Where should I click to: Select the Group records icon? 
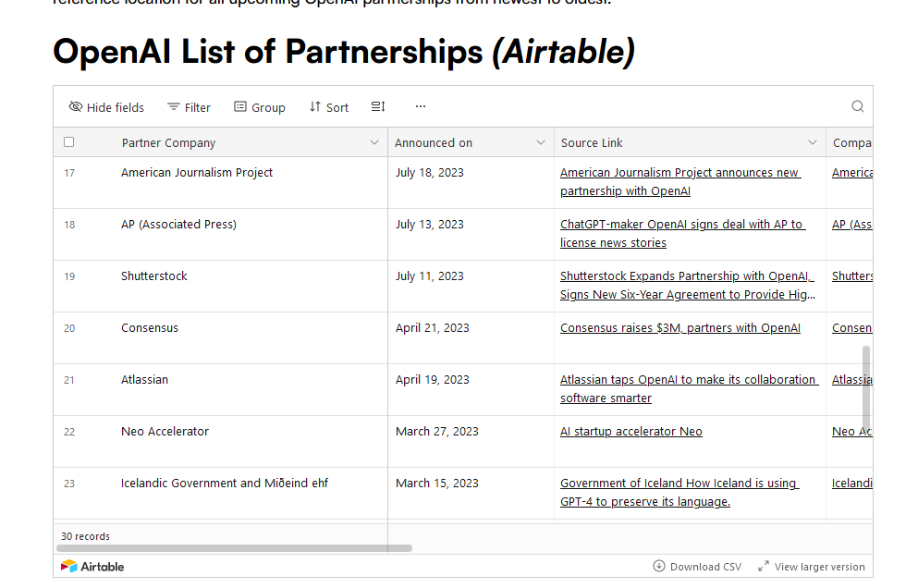239,106
